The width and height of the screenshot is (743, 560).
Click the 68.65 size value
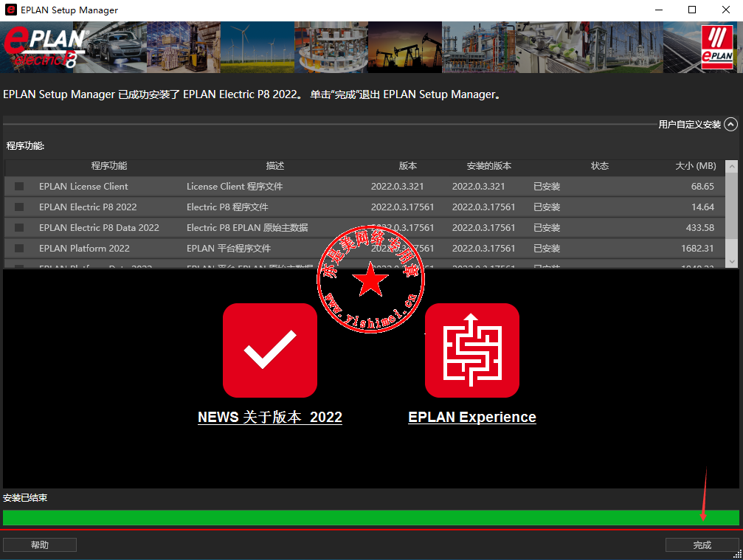[x=702, y=186]
